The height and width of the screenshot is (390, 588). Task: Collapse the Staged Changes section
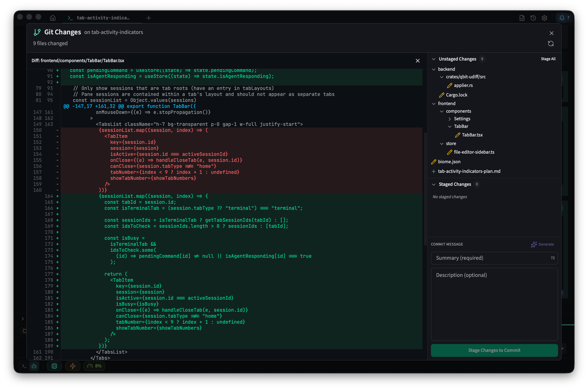[x=434, y=185]
